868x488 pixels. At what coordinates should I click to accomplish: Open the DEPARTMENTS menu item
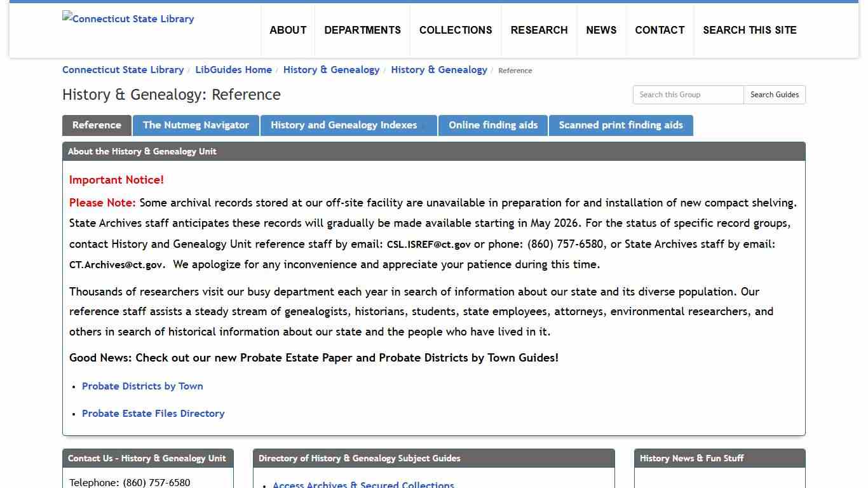(x=362, y=30)
